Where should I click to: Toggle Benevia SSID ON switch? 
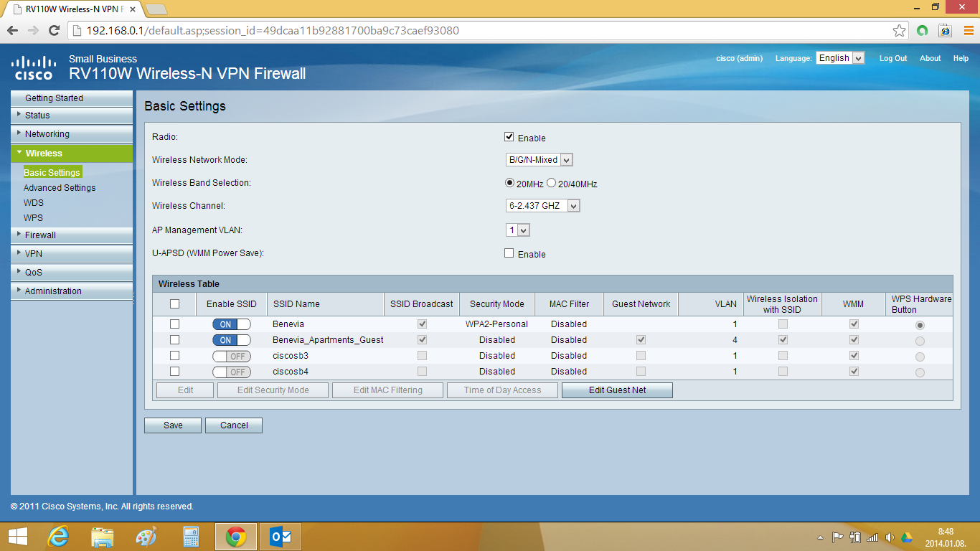pyautogui.click(x=231, y=324)
